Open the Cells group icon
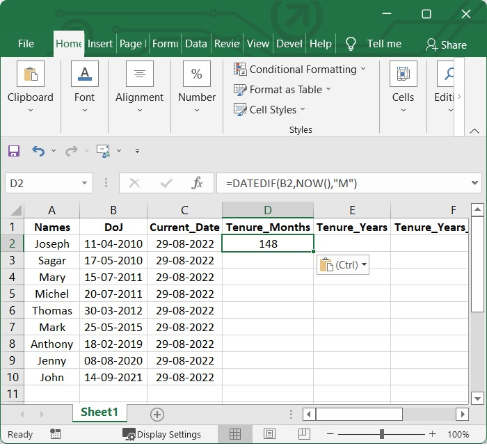Image resolution: width=487 pixels, height=448 pixels. (x=403, y=74)
